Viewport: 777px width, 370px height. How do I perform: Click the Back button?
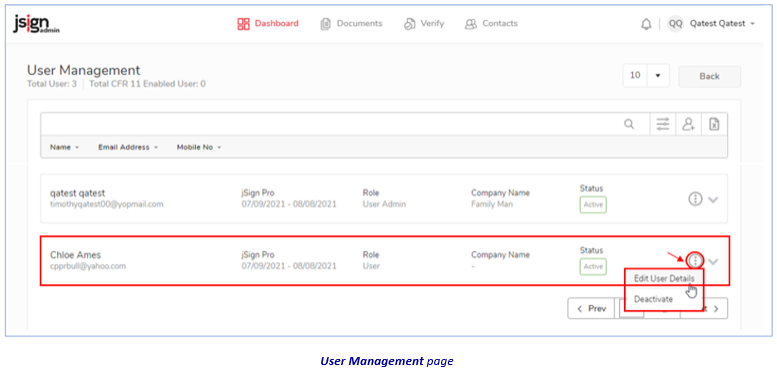tap(709, 76)
